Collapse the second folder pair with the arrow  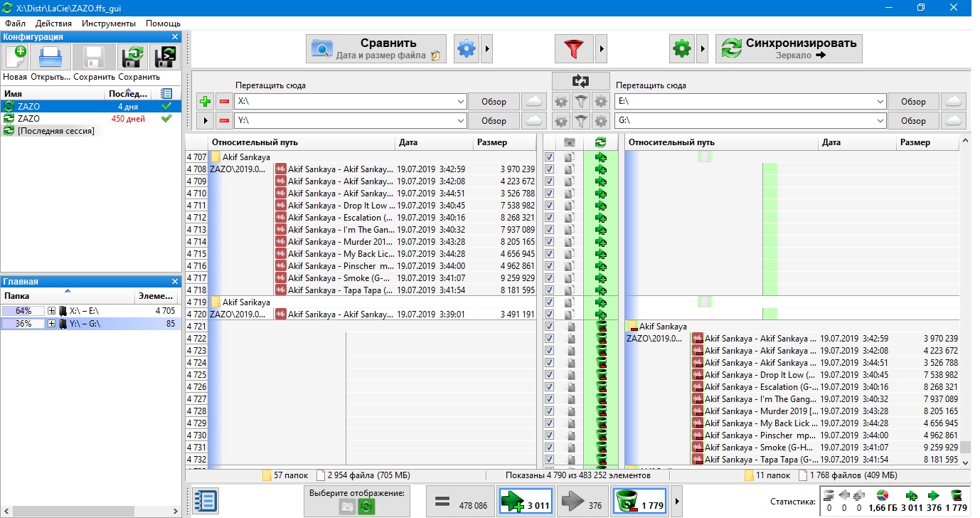click(205, 121)
